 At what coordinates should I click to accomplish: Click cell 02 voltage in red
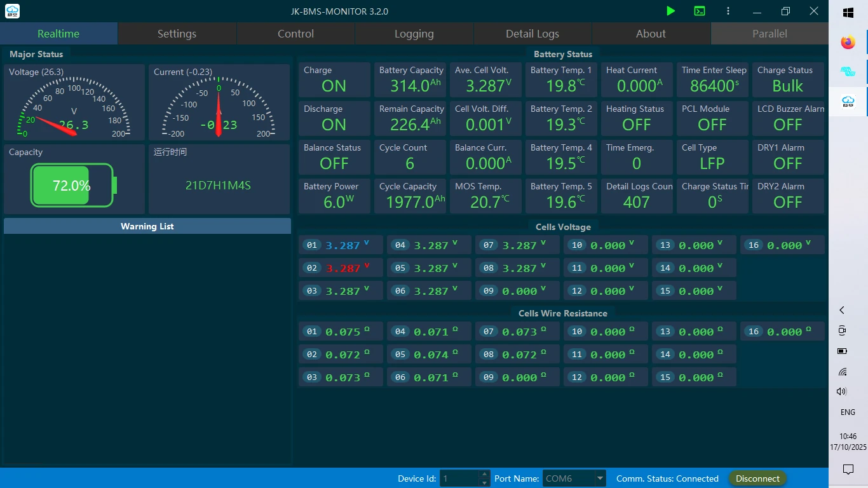[x=347, y=268]
